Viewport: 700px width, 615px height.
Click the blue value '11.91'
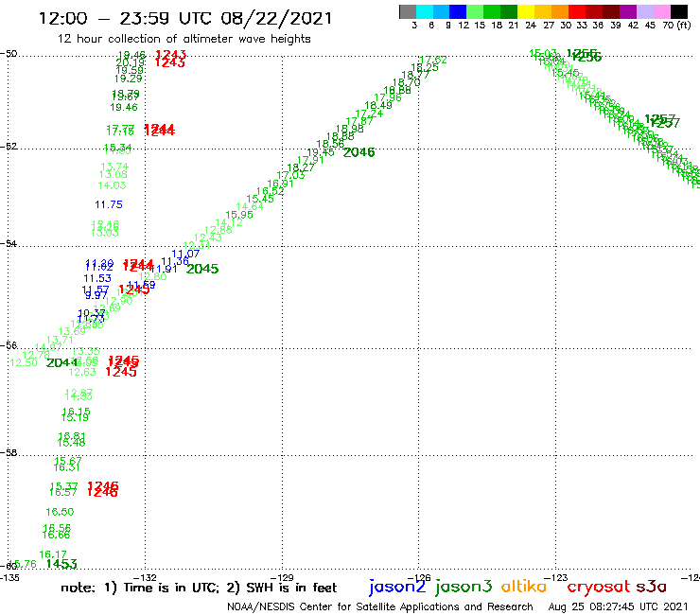point(164,269)
